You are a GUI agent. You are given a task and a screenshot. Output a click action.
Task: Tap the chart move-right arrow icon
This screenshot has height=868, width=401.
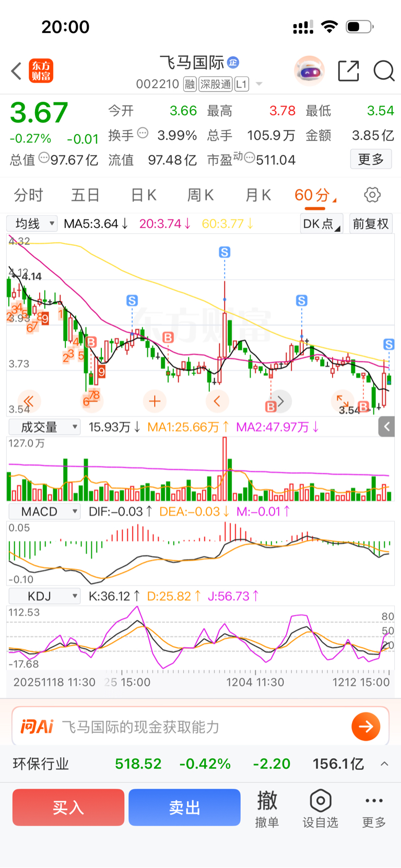click(281, 401)
